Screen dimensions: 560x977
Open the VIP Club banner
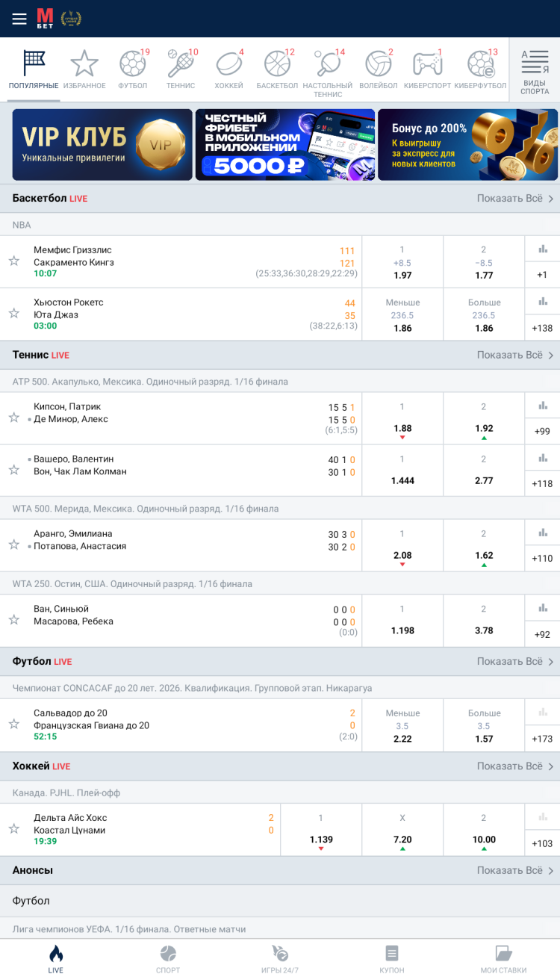pyautogui.click(x=102, y=145)
